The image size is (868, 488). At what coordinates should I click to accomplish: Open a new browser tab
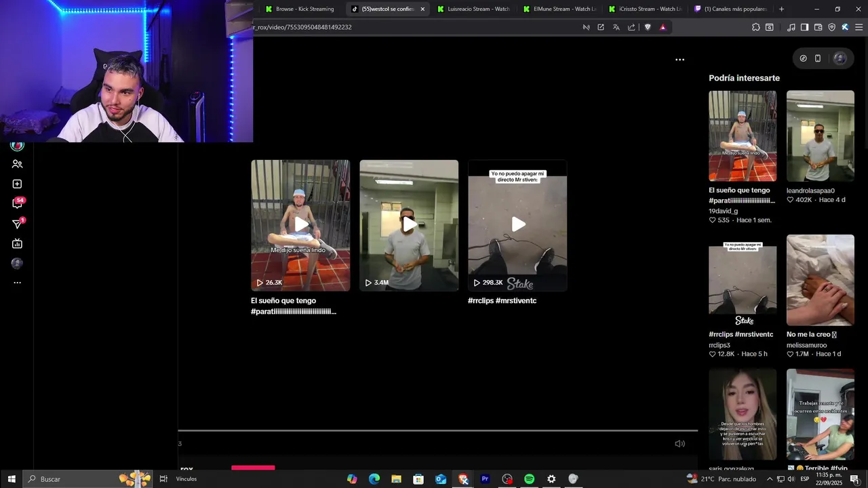[781, 9]
